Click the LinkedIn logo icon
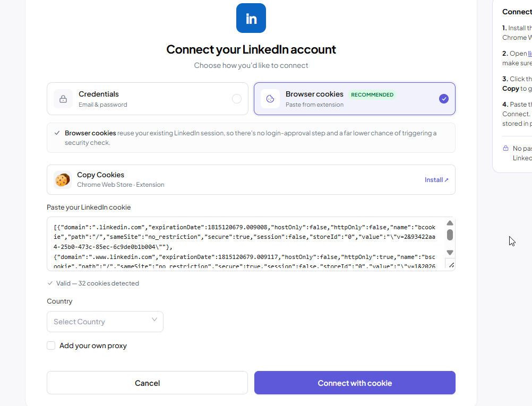Screen dimensions: 532x406 point(251,18)
